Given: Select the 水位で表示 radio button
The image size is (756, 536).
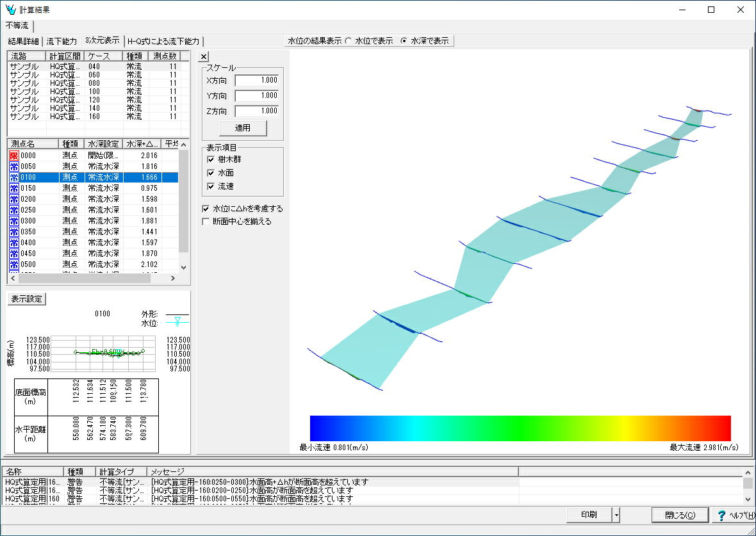Looking at the screenshot, I should (349, 41).
